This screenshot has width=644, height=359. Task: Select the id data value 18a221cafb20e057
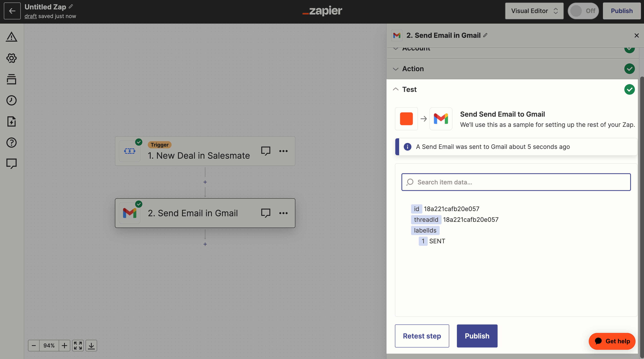452,209
